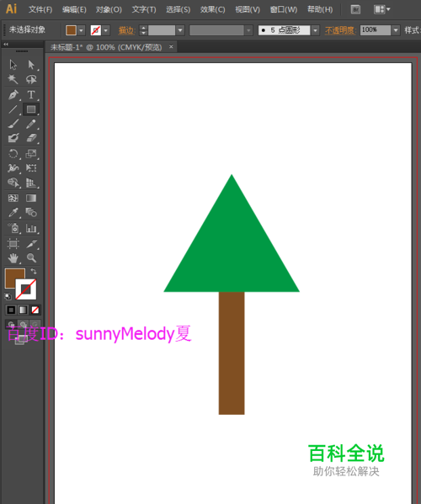Open the 文字(T) menu
Image resolution: width=421 pixels, height=504 pixels.
click(x=144, y=9)
